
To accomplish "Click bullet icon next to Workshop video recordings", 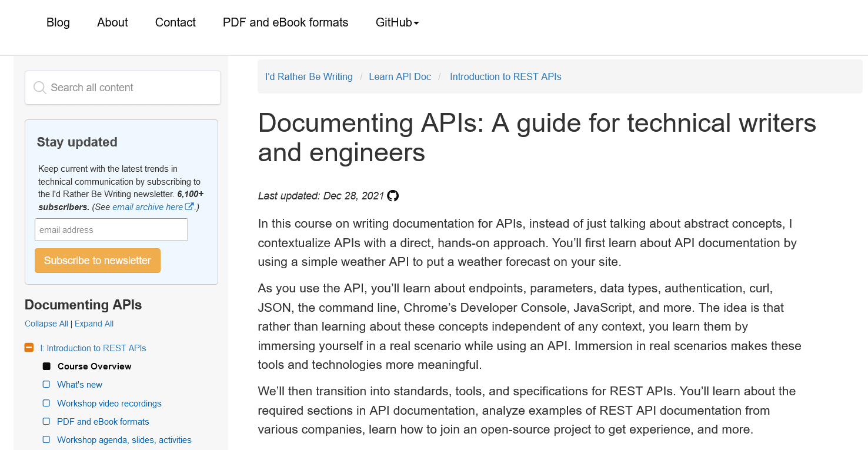I will (x=46, y=404).
